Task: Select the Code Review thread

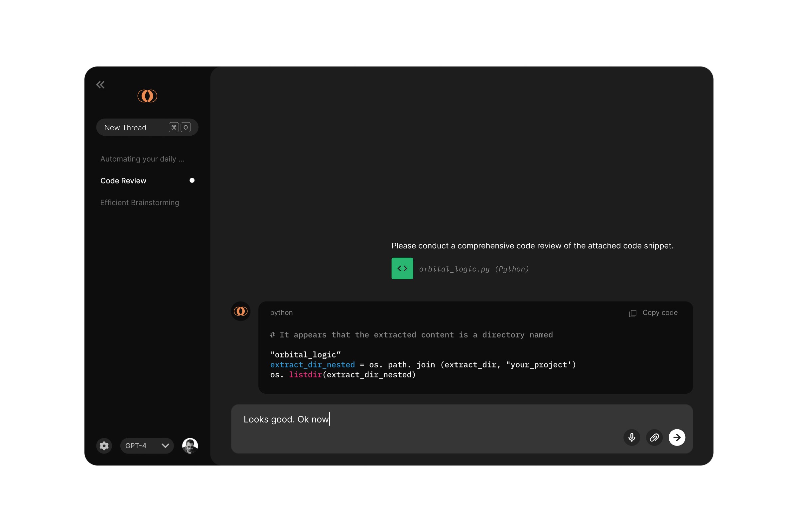Action: coord(123,181)
